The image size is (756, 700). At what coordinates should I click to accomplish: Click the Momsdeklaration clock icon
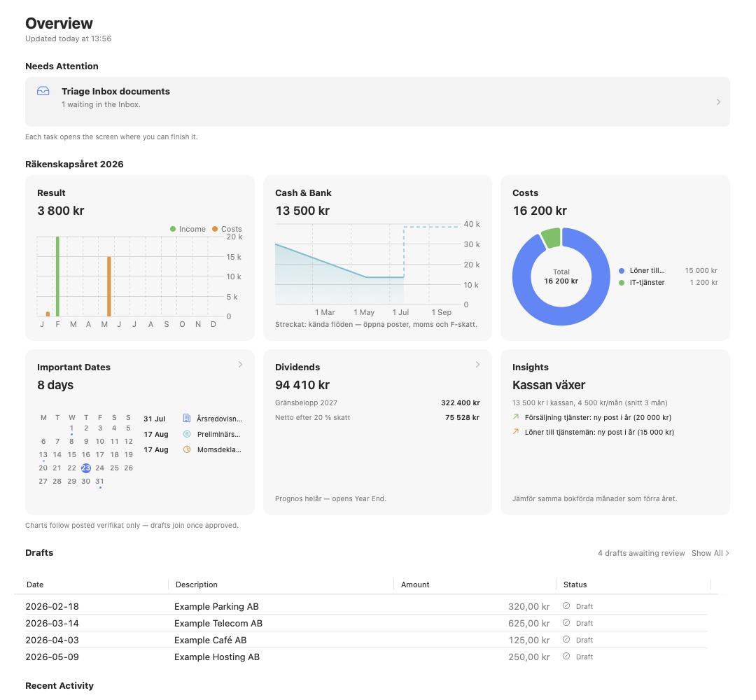coord(187,449)
